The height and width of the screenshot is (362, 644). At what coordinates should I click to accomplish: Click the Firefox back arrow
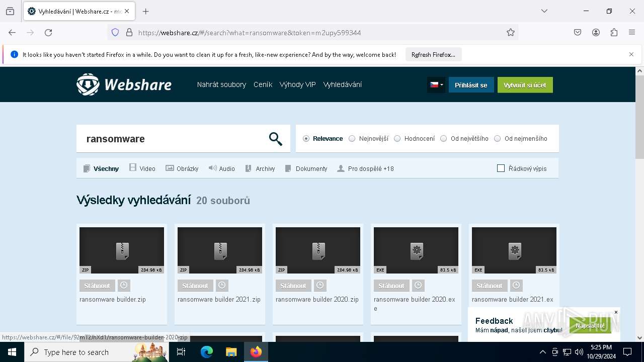pos(12,32)
